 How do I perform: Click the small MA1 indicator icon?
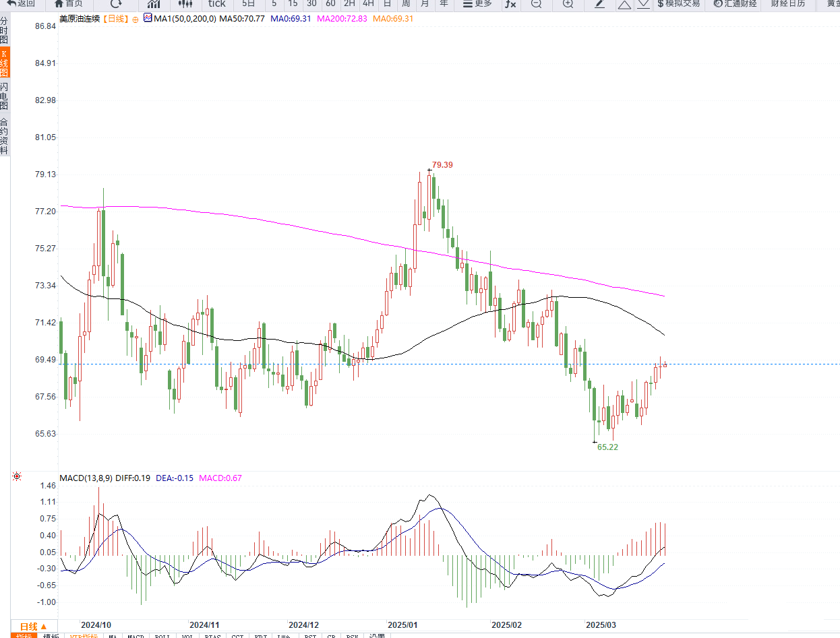148,18
